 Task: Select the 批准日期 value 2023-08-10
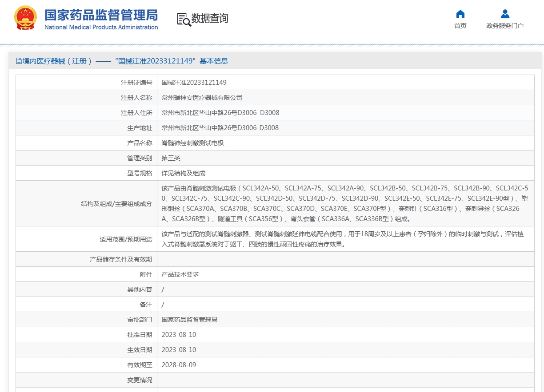coord(179,335)
